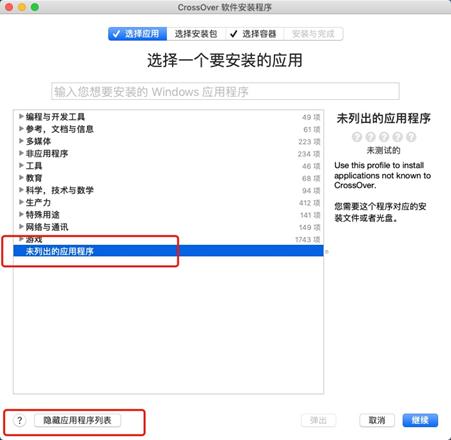This screenshot has height=440, width=451.
Task: Select the 参考，文档与信息 label
Action: pyautogui.click(x=60, y=129)
